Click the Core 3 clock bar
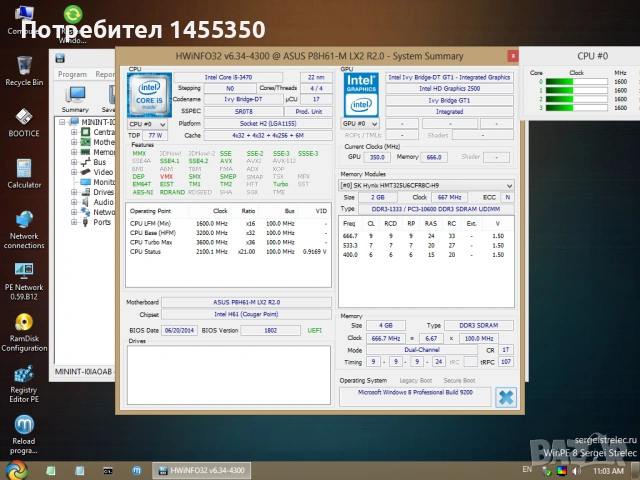The image size is (640, 480). coord(576,108)
